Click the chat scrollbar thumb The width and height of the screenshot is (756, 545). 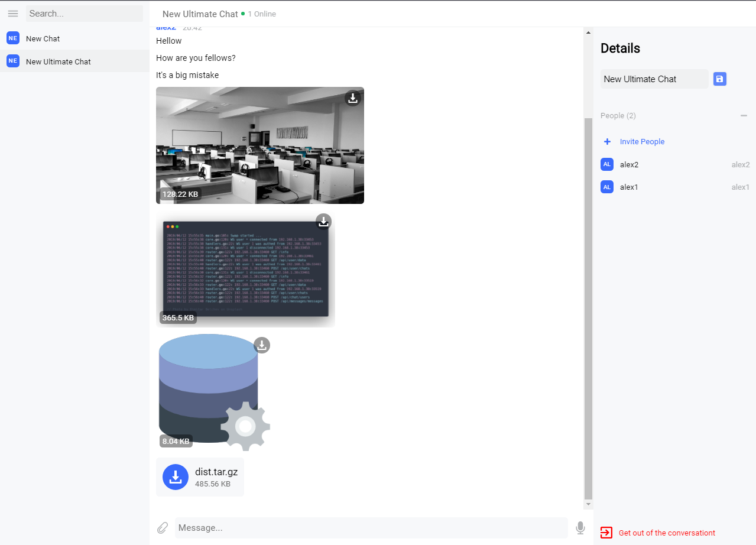[588, 309]
